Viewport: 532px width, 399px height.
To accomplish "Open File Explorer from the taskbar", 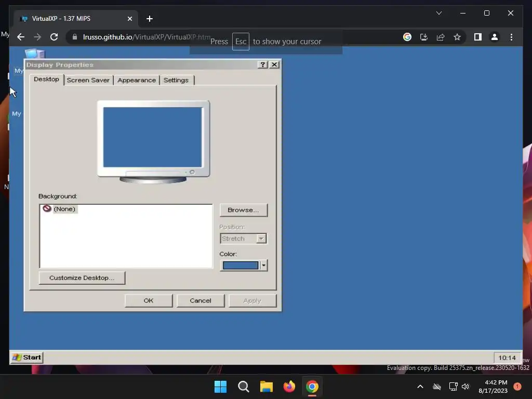I will point(267,387).
